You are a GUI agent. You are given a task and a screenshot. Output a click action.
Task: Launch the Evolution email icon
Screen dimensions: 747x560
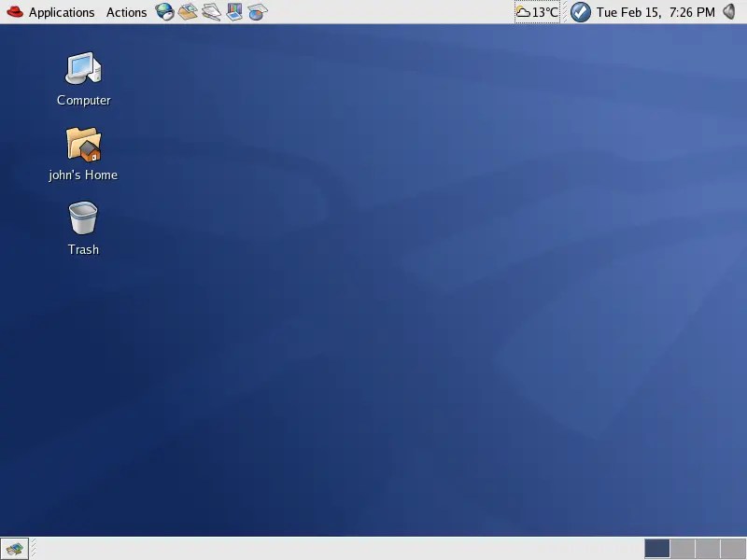(x=188, y=12)
